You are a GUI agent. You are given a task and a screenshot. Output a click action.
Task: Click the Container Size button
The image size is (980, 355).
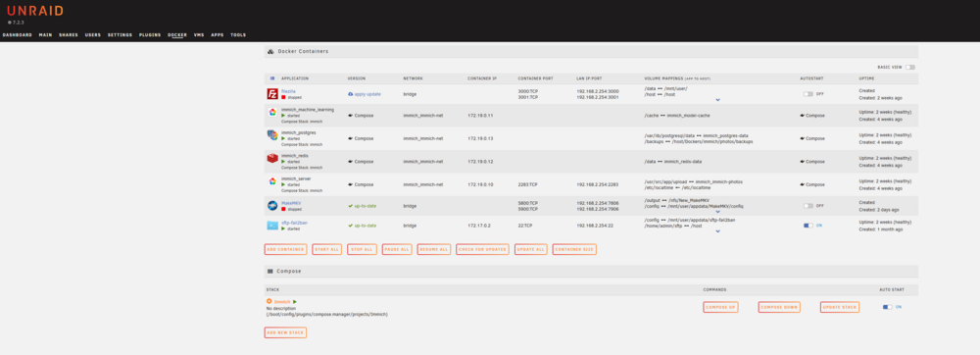tap(574, 249)
